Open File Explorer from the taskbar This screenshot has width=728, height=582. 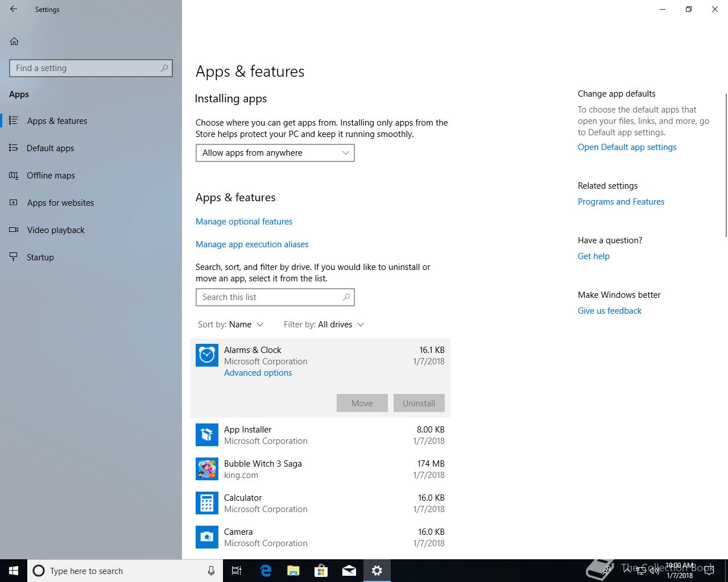pos(293,571)
